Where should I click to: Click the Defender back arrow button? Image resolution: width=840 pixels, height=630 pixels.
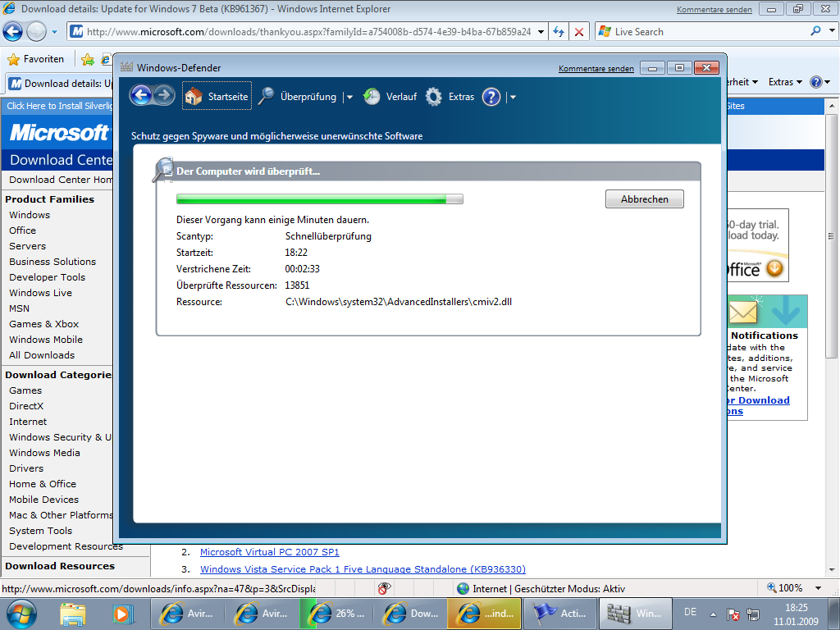click(x=141, y=96)
